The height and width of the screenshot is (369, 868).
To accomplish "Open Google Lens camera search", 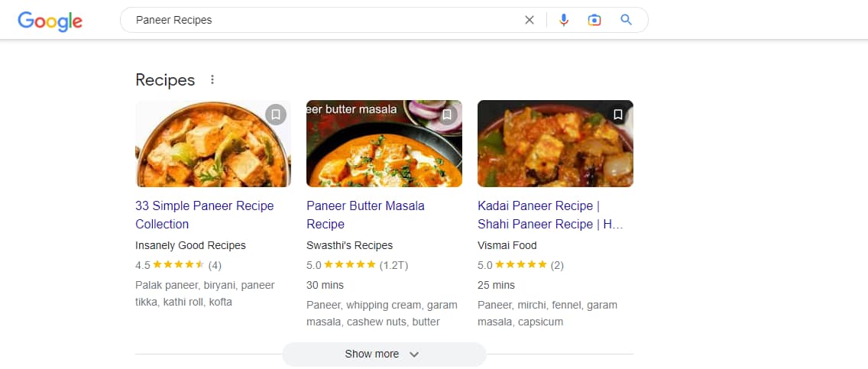I will [594, 20].
